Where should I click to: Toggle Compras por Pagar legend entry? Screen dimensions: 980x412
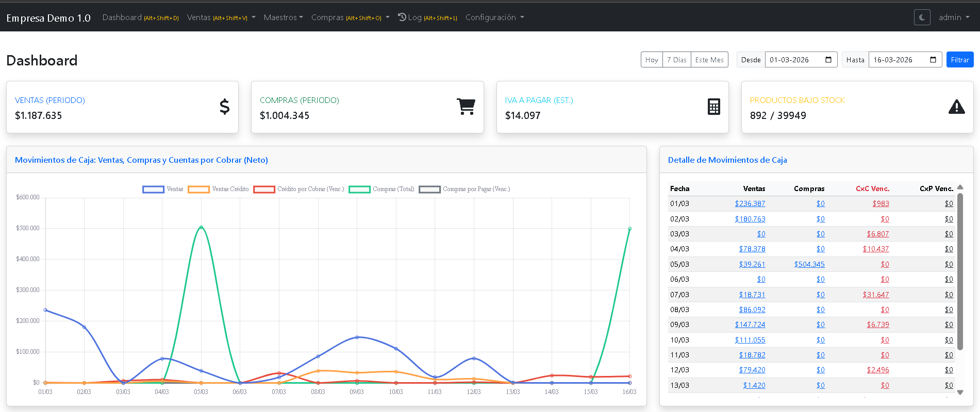click(464, 189)
